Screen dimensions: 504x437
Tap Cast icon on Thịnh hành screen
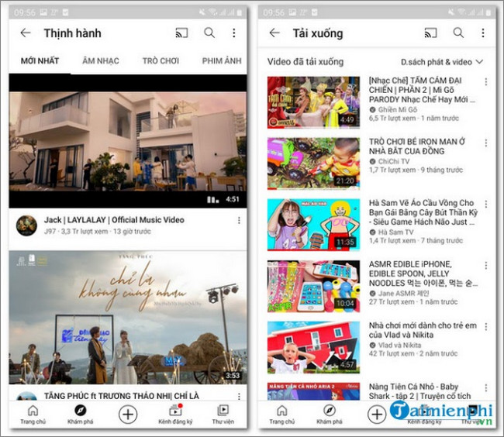pos(181,33)
